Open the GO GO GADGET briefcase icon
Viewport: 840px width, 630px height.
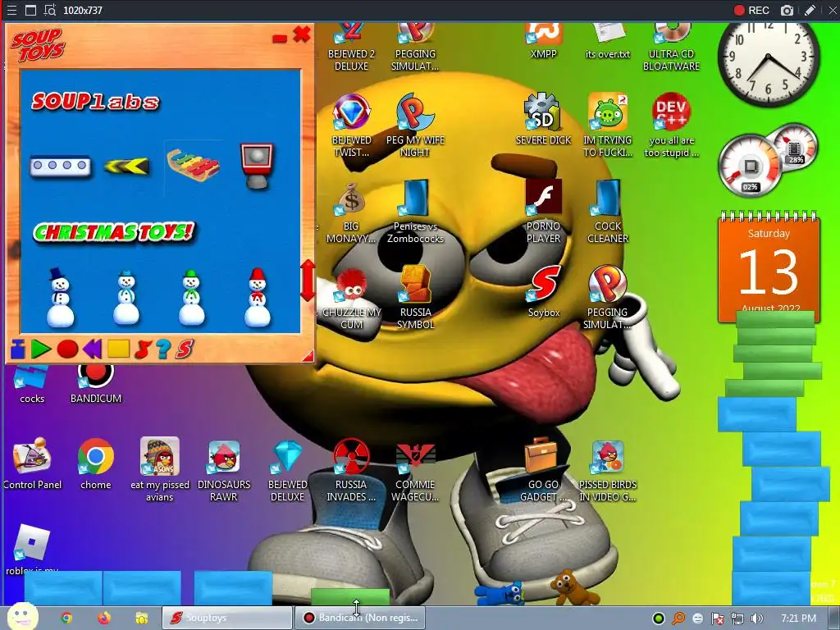coord(543,470)
